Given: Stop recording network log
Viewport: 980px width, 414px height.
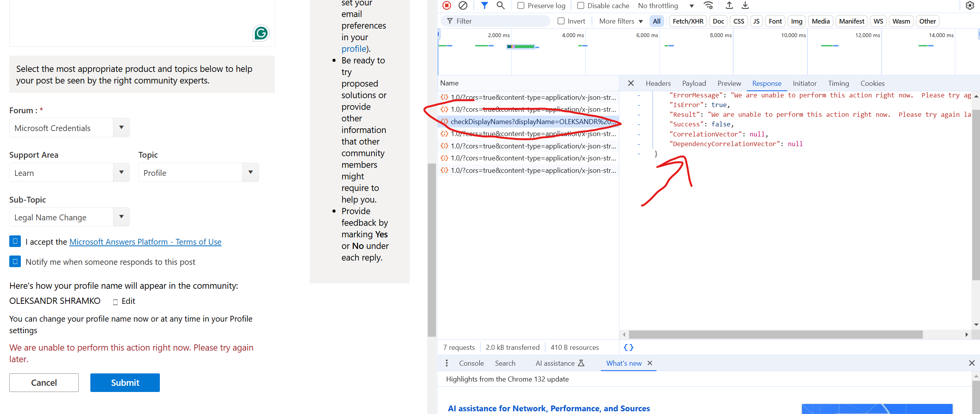Looking at the screenshot, I should [447, 5].
